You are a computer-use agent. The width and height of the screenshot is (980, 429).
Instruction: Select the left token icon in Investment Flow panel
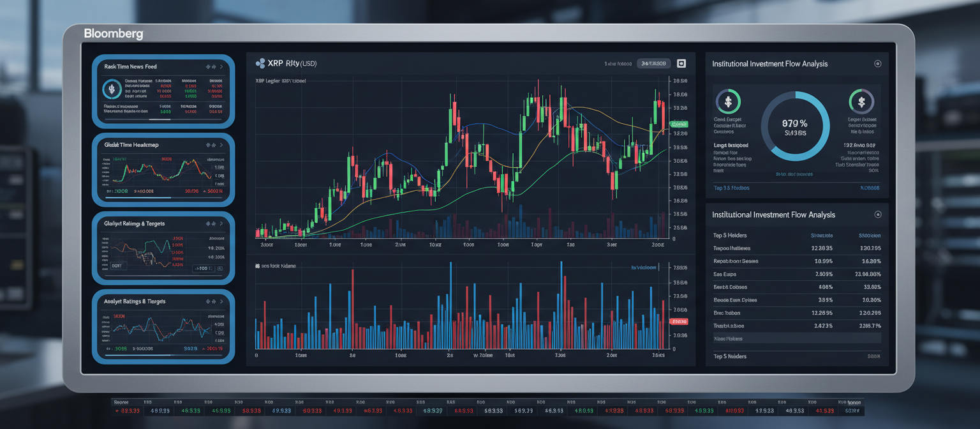[x=729, y=102]
